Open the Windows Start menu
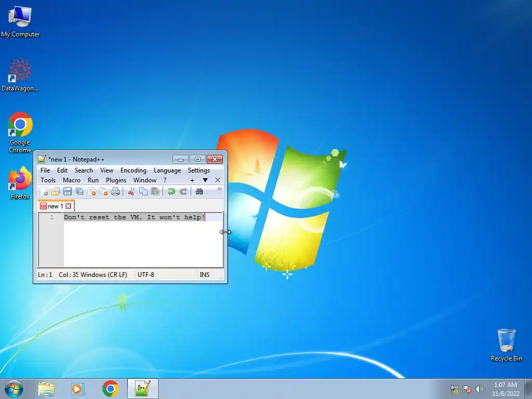Screen dimensions: 532x399 (x=14, y=389)
